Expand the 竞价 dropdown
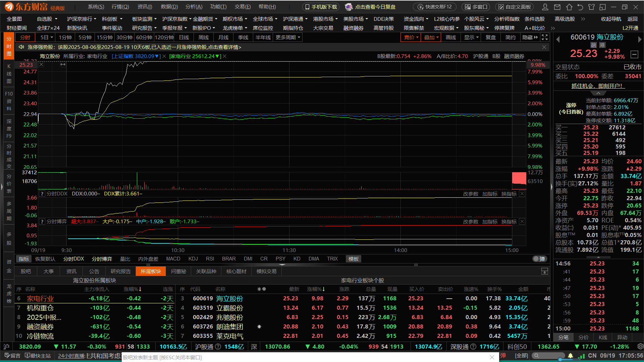 pyautogui.click(x=411, y=37)
